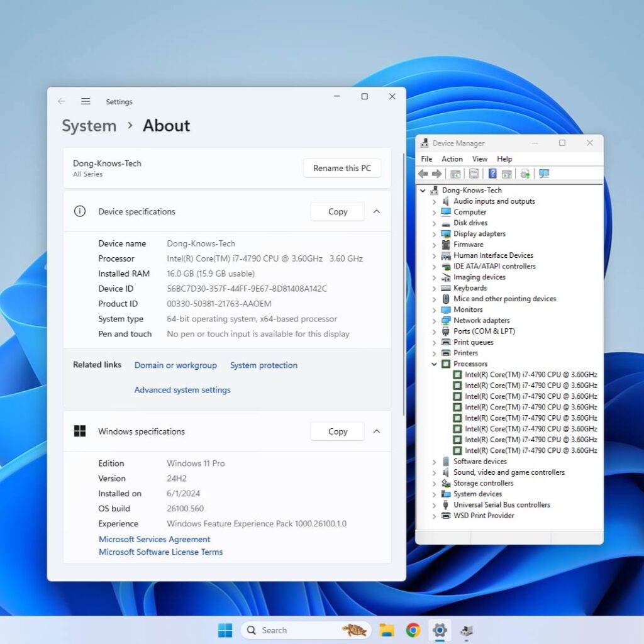Open Advanced system settings link
Viewport: 644px width, 644px height.
point(182,390)
